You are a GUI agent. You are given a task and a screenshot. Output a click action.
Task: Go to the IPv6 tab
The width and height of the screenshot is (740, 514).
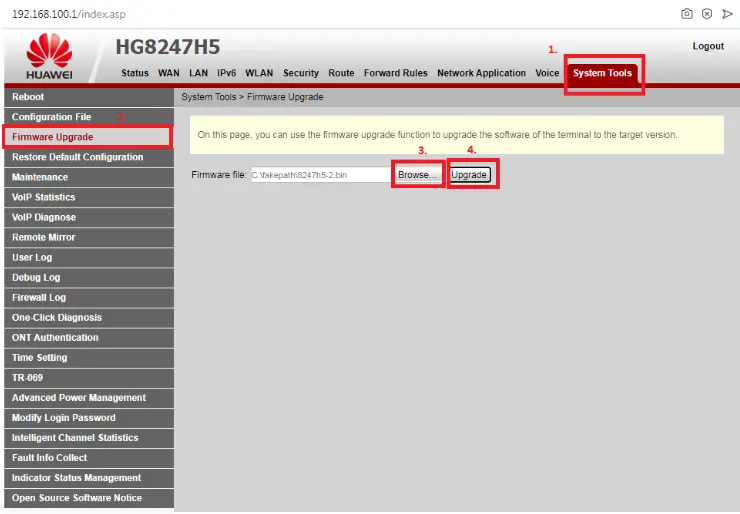(226, 73)
